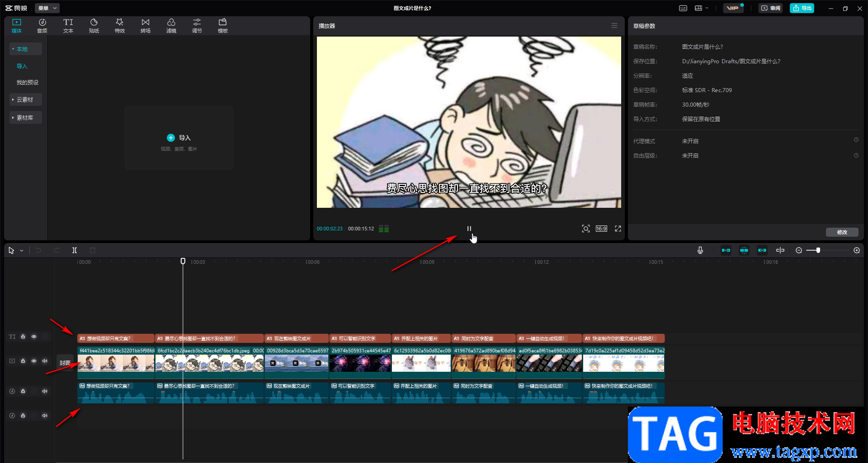Hide the main video track
This screenshot has width=868, height=463.
(x=34, y=361)
